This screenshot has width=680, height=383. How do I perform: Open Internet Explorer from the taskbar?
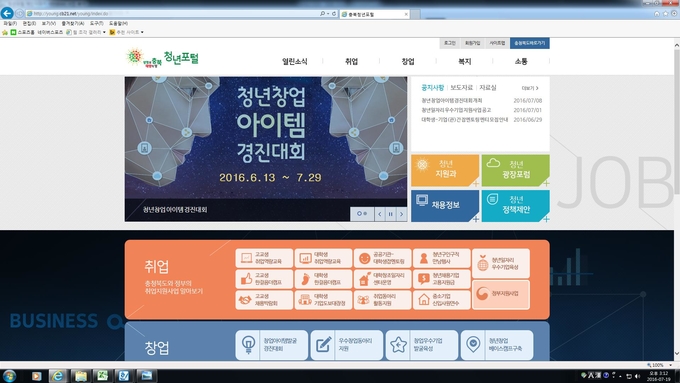(57, 376)
